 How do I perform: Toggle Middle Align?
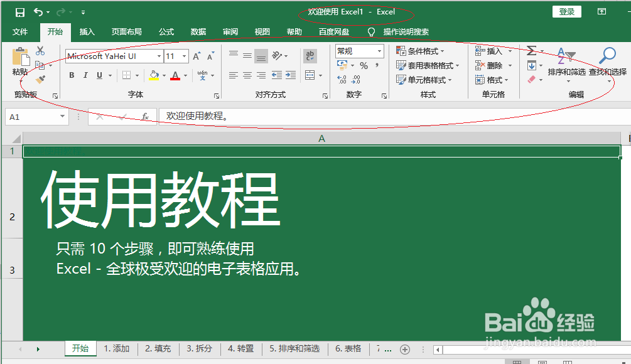pos(247,55)
